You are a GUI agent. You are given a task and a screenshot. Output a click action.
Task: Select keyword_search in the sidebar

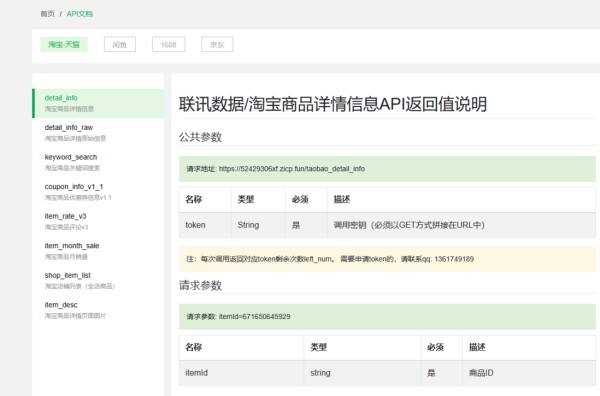click(98, 162)
